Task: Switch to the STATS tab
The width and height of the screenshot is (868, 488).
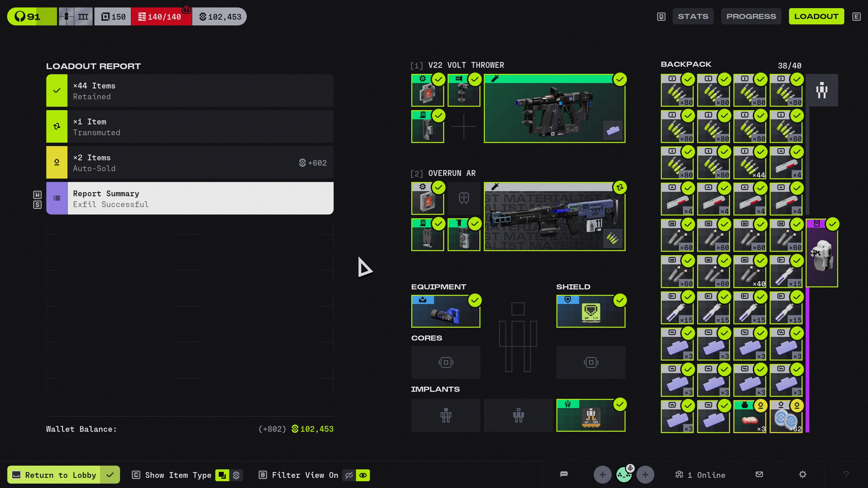Action: pos(693,16)
